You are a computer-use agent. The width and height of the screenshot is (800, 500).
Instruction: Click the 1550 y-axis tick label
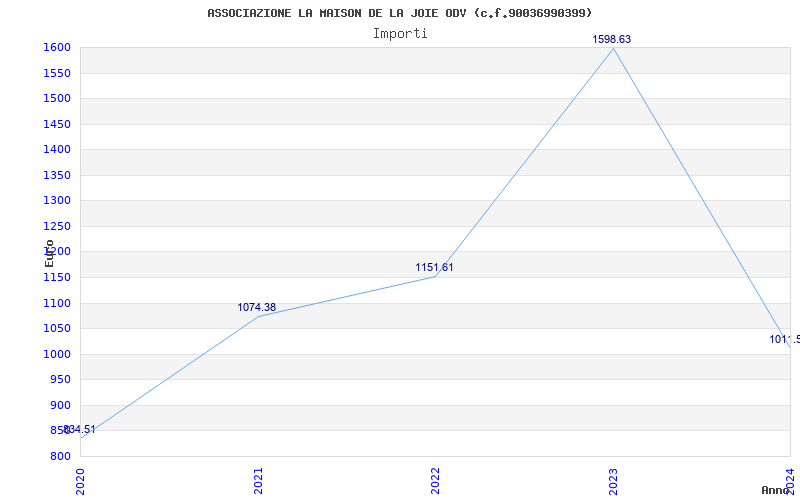(x=57, y=73)
